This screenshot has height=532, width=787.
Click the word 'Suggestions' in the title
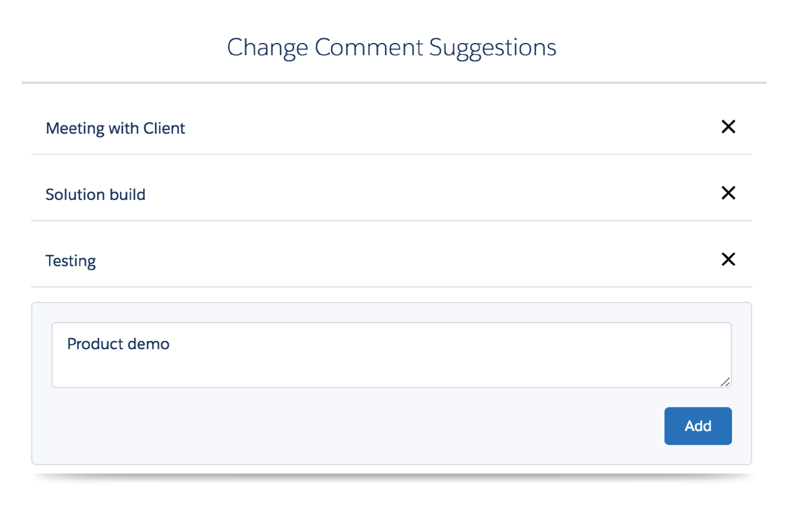pyautogui.click(x=493, y=48)
